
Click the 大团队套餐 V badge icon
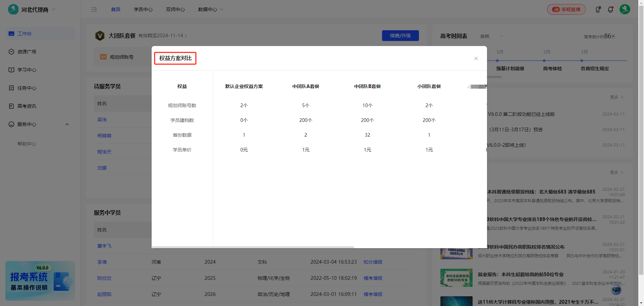coord(100,36)
